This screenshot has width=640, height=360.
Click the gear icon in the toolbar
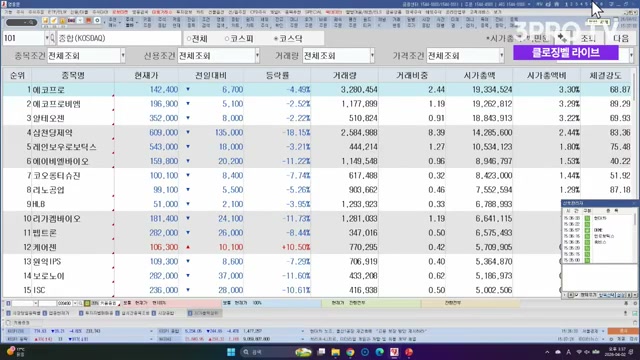pos(97,20)
